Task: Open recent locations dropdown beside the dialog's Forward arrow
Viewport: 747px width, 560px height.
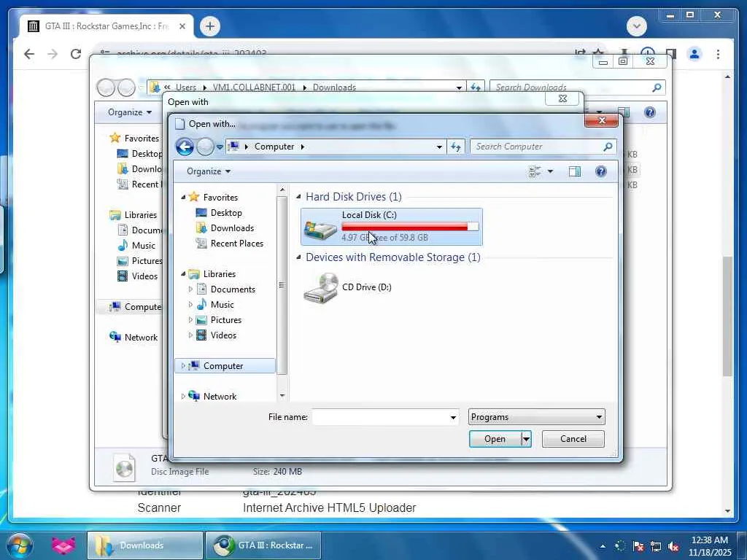Action: (220, 147)
